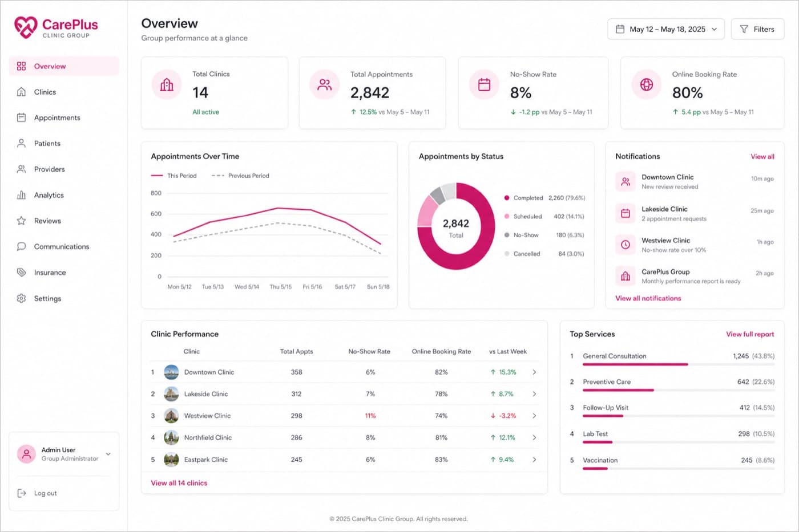Click the Vaccination service row label
This screenshot has width=799, height=532.
coord(600,460)
